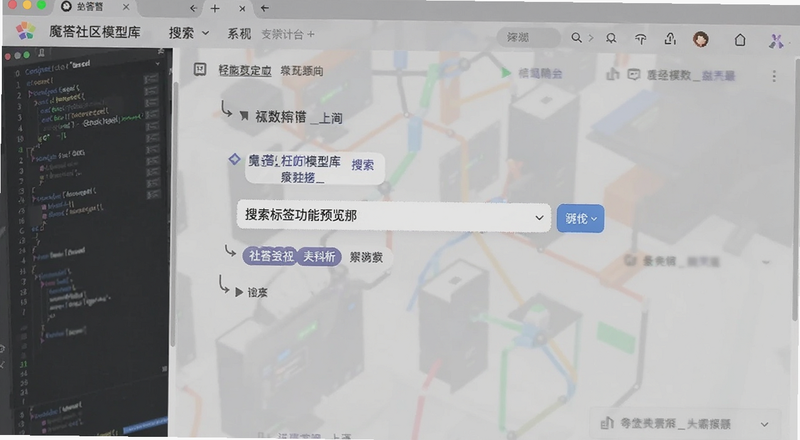Switch to the second tab in the main panel
Screen dimensions: 800x440
click(302, 71)
